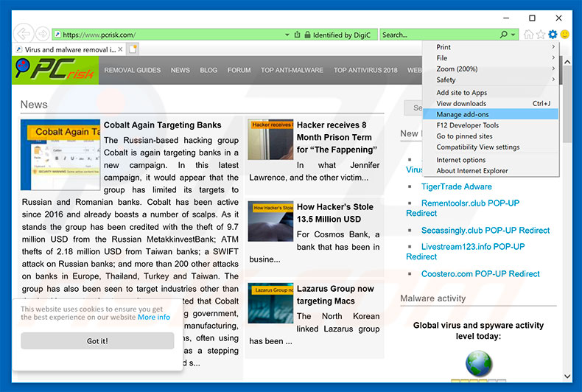Open NEWS nav item
The width and height of the screenshot is (582, 392).
click(x=180, y=70)
